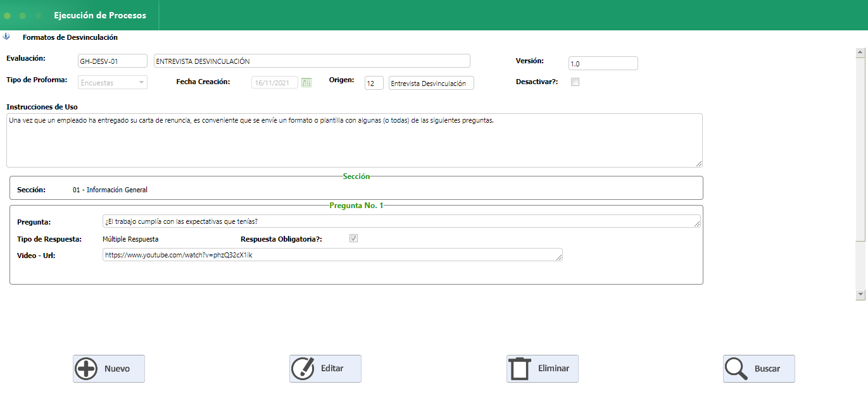Image resolution: width=868 pixels, height=401 pixels.
Task: Click the Instrucciones de Uso text area
Action: (355, 140)
